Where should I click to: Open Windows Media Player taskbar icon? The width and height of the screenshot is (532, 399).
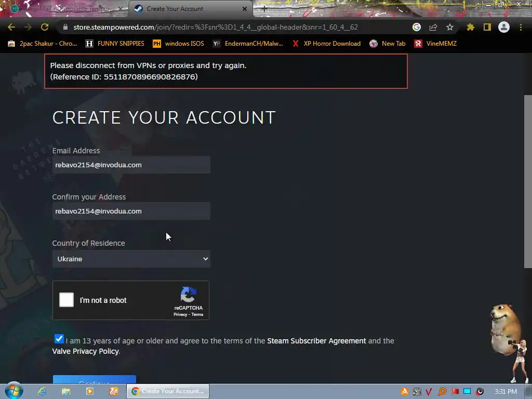click(x=89, y=391)
